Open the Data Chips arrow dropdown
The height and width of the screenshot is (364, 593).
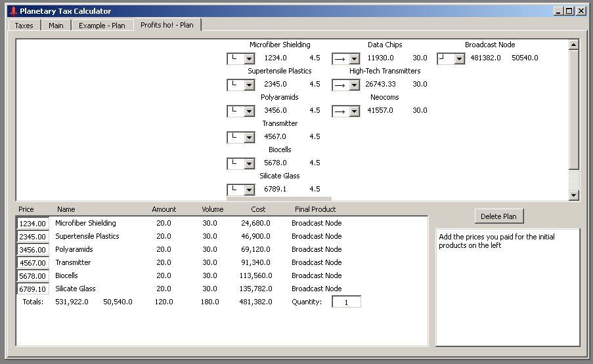click(354, 59)
